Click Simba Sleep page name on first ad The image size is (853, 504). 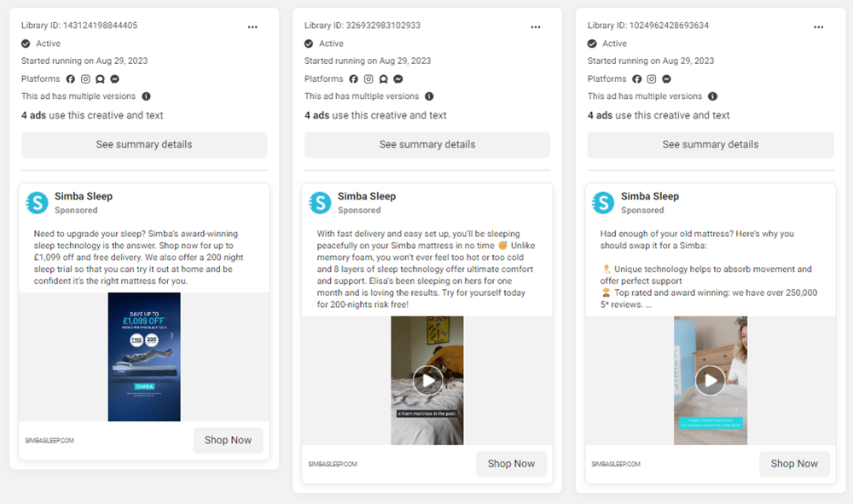(x=84, y=196)
